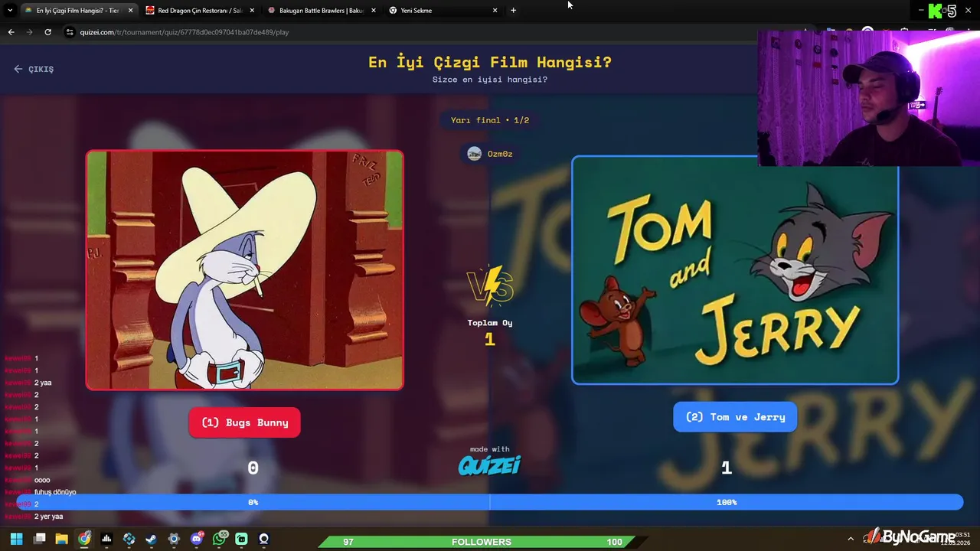
Task: Reload the quizei page
Action: [47, 32]
